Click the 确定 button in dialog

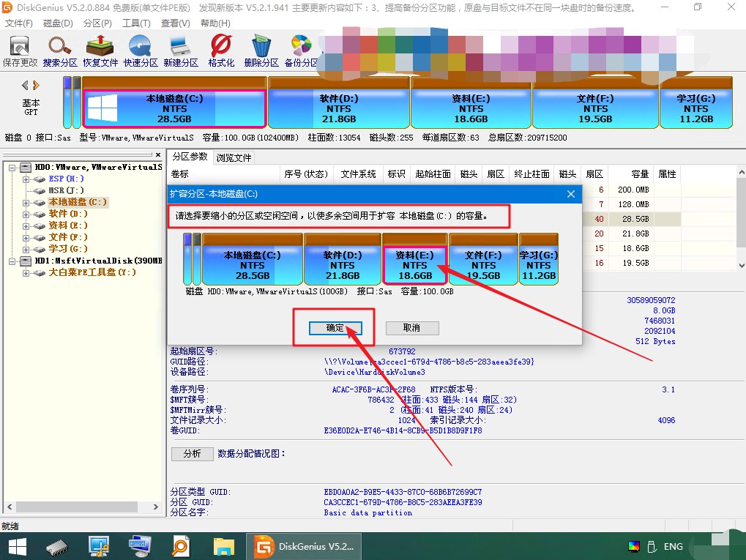point(335,328)
